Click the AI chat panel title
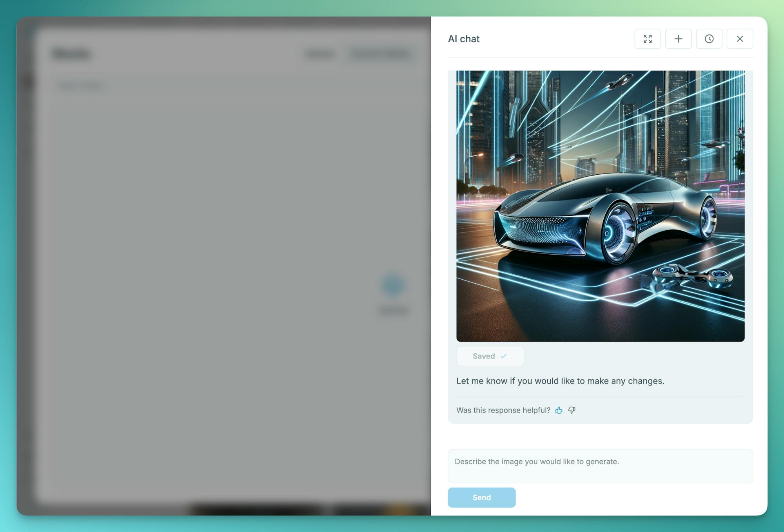 [464, 39]
